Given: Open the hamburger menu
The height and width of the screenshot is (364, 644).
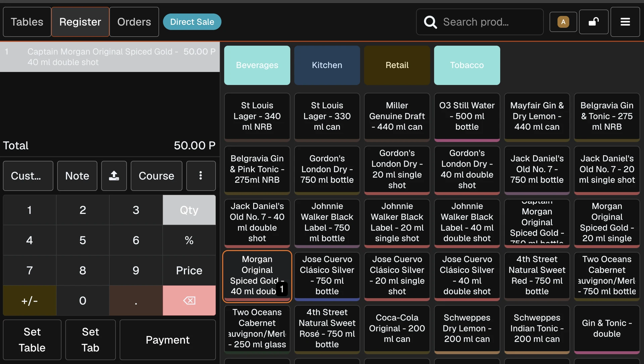Looking at the screenshot, I should click(x=625, y=22).
